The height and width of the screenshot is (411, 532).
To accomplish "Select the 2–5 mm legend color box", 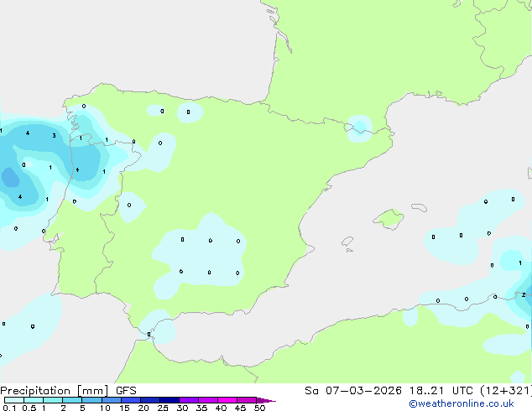I will pyautogui.click(x=72, y=400).
